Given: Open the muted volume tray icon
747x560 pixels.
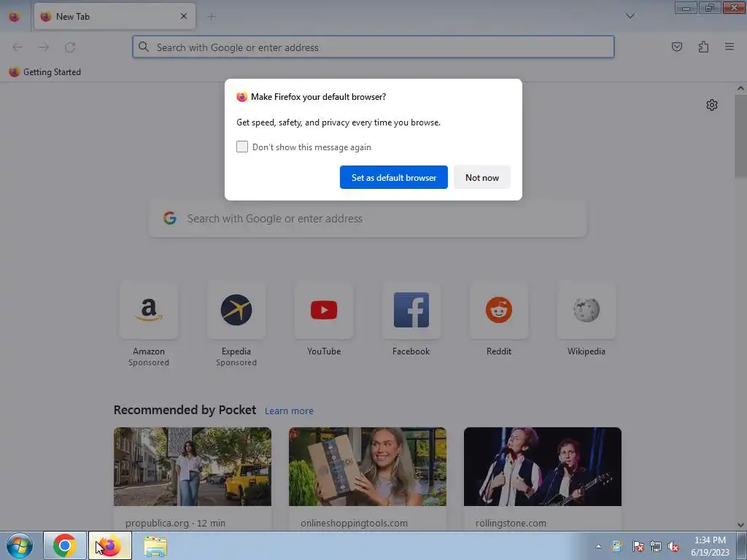Looking at the screenshot, I should point(673,546).
